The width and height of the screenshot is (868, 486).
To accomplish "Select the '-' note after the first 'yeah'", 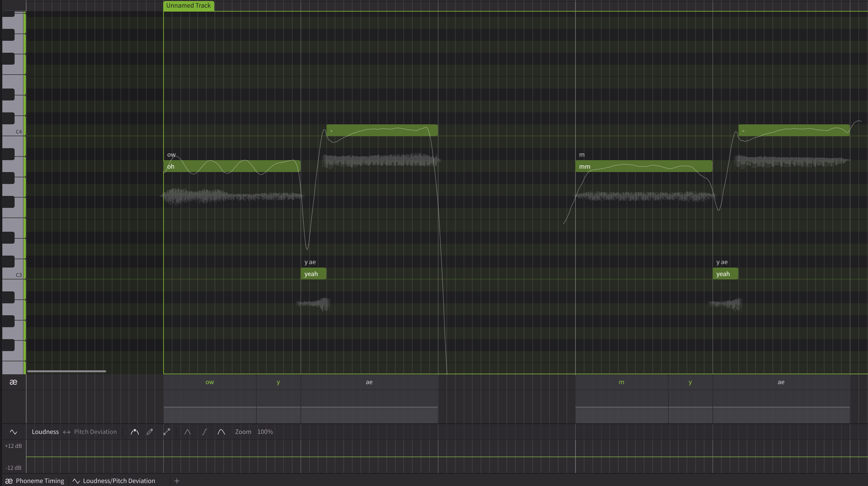I will pos(382,130).
